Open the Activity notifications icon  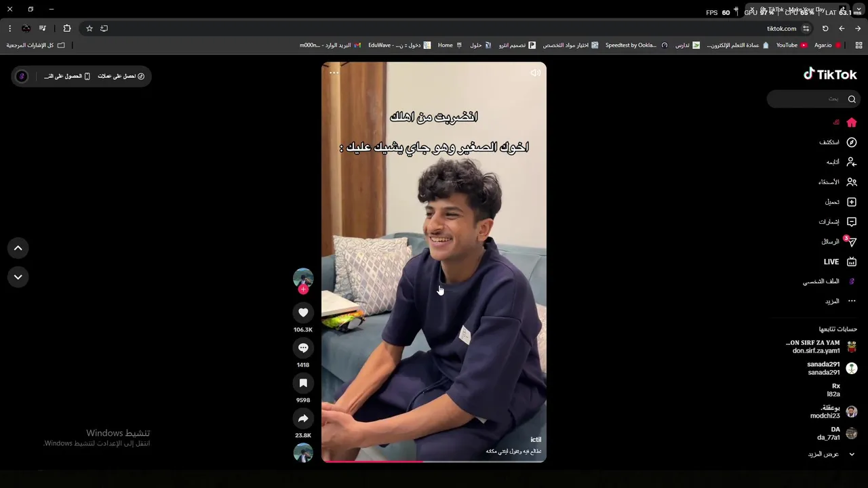pyautogui.click(x=852, y=222)
